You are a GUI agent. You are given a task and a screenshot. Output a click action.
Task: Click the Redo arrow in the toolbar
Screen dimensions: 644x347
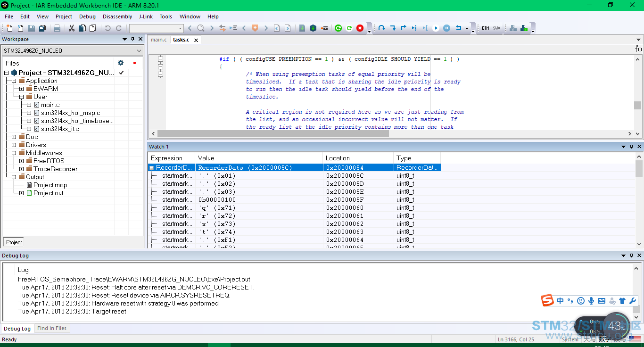coord(119,28)
